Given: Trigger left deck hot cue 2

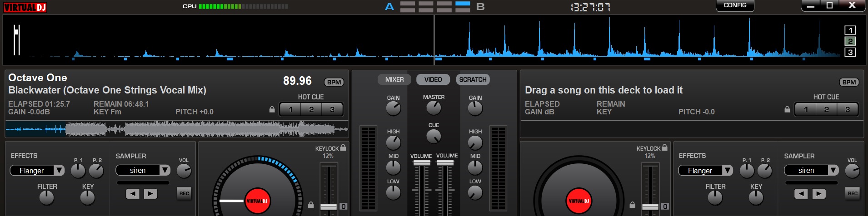Looking at the screenshot, I should click(311, 109).
